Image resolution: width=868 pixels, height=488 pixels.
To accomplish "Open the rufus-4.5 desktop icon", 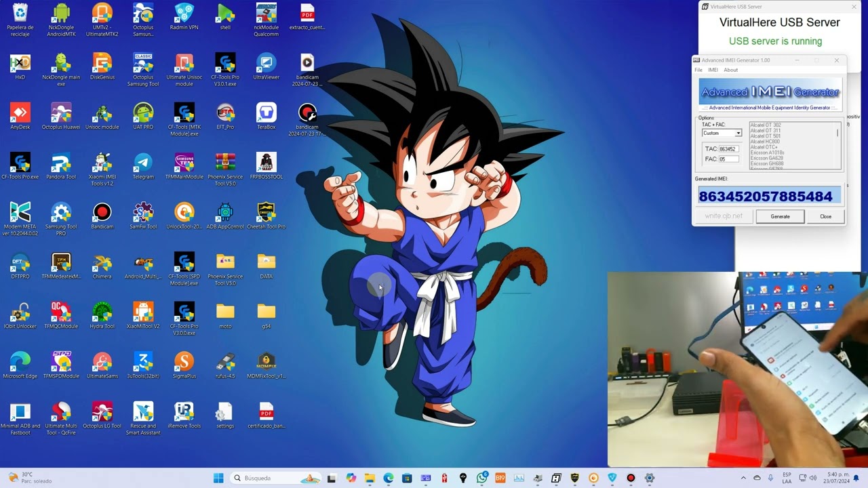I will coord(225,366).
